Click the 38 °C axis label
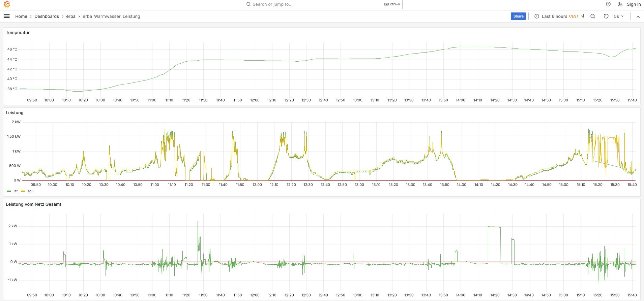Image resolution: width=644 pixels, height=301 pixels. click(12, 89)
